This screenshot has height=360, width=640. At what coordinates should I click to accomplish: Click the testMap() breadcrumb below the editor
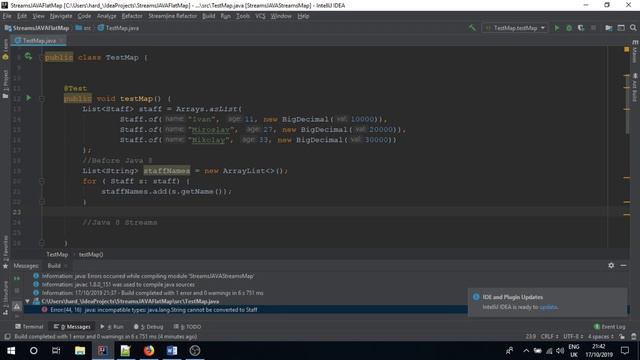click(x=91, y=254)
